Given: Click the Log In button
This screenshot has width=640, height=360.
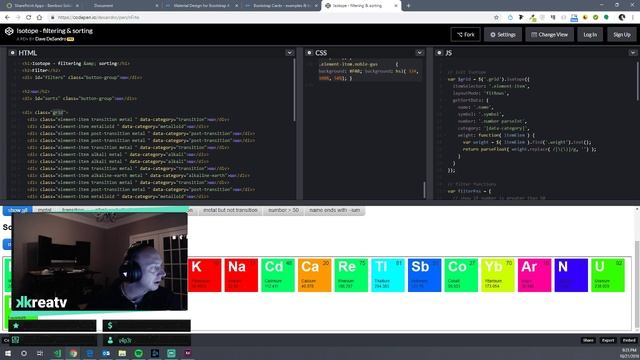Looking at the screenshot, I should click(x=590, y=35).
